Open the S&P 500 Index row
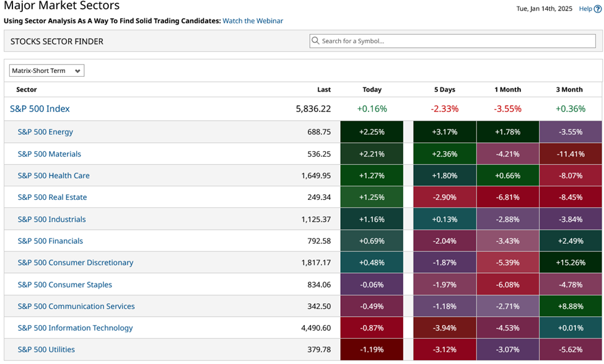The width and height of the screenshot is (604, 364). 40,108
